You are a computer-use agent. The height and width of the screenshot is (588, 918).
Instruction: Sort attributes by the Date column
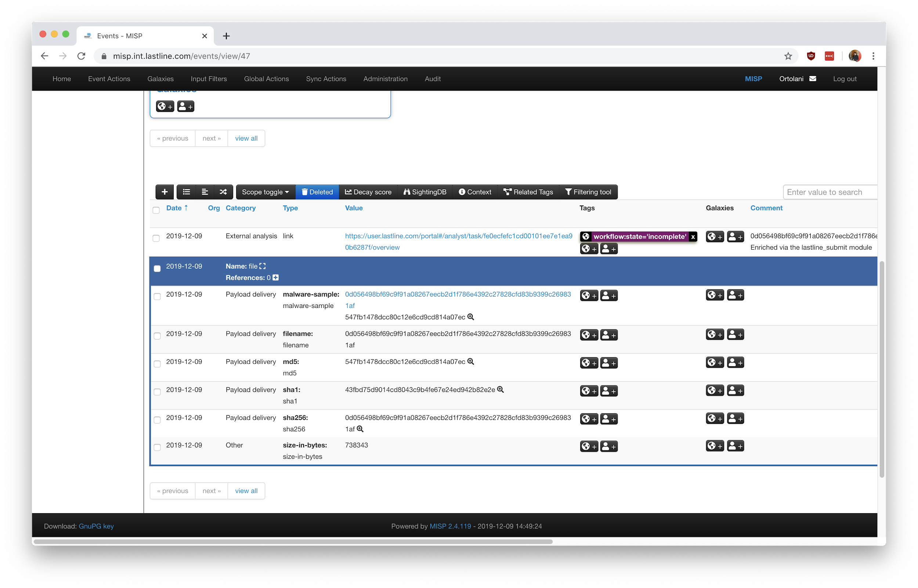(x=174, y=208)
